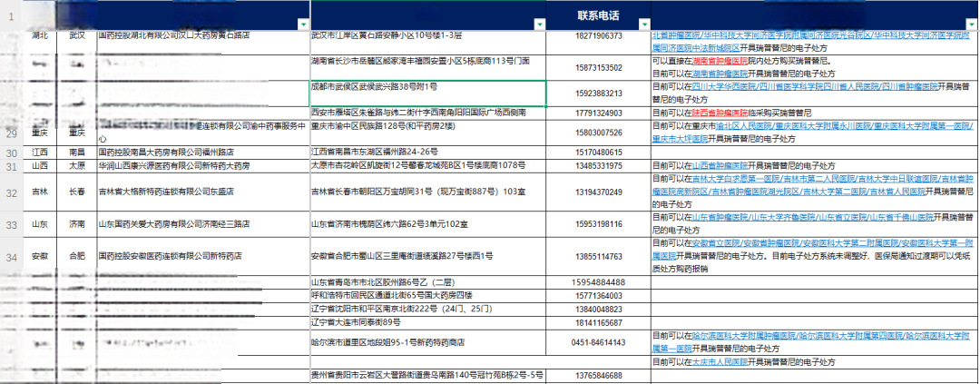Select city cell 长春
This screenshot has width=980, height=384.
[x=76, y=192]
